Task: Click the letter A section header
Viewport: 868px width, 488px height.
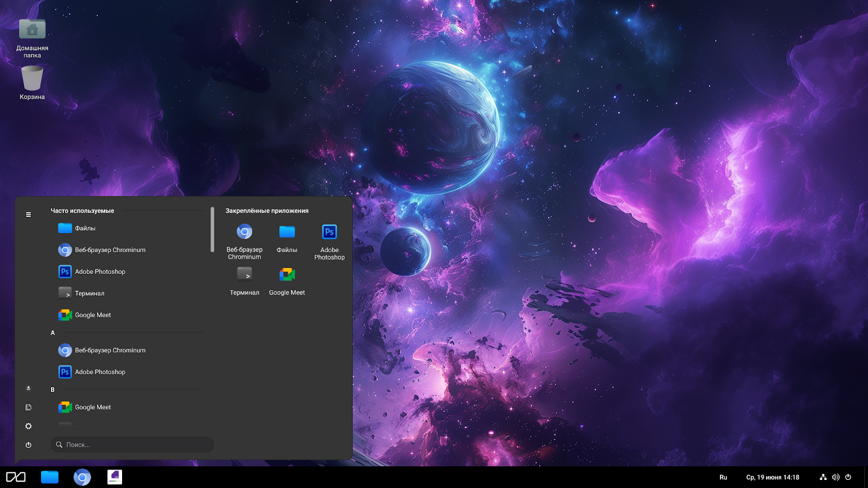Action: pyautogui.click(x=53, y=333)
